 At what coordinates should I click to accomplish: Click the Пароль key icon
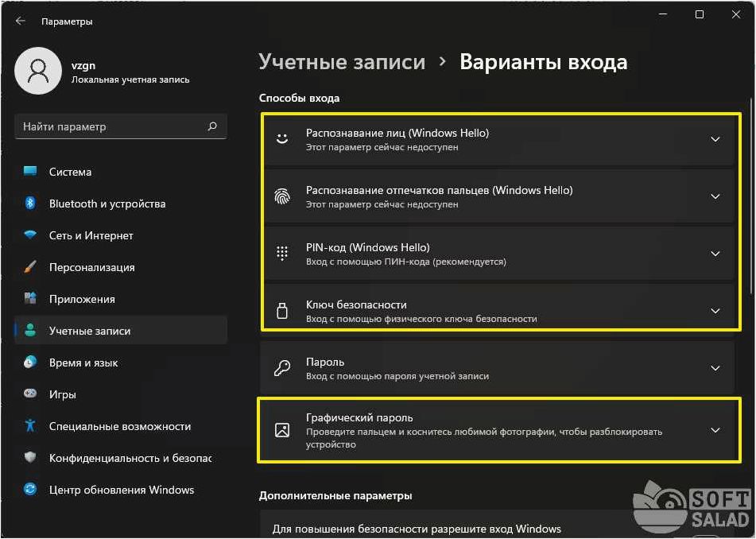click(282, 368)
